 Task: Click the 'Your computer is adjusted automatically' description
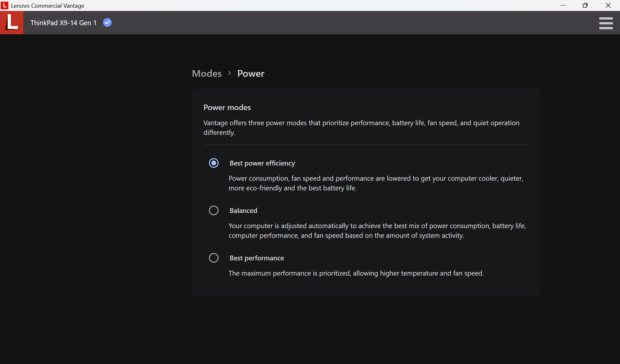pyautogui.click(x=377, y=230)
